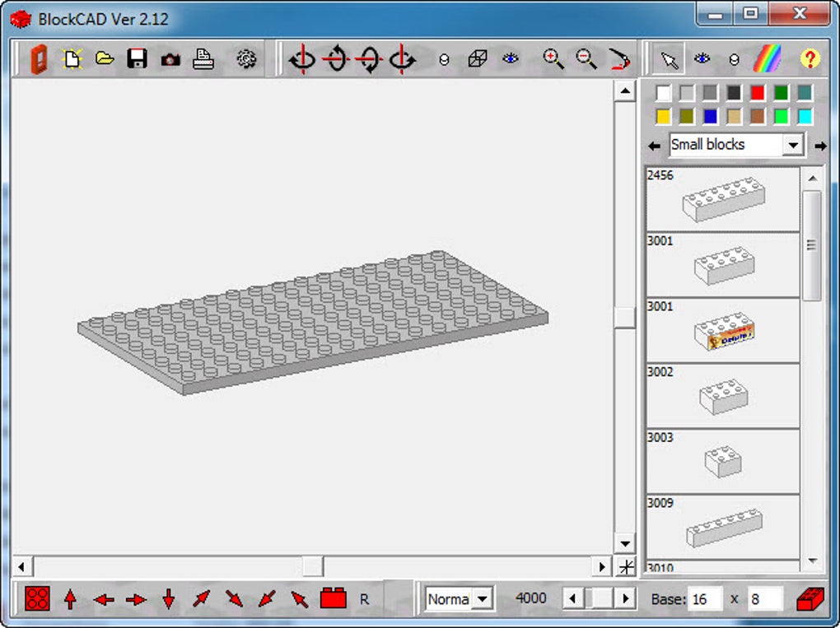Zoom in with the magnifier plus
Screen dimensions: 840x628
pos(553,59)
